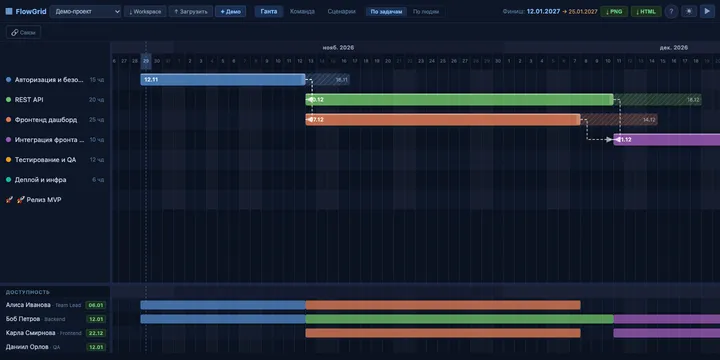Click Боб Петров's 12.01 date badge
Screen dimensions: 720x360
click(96, 319)
